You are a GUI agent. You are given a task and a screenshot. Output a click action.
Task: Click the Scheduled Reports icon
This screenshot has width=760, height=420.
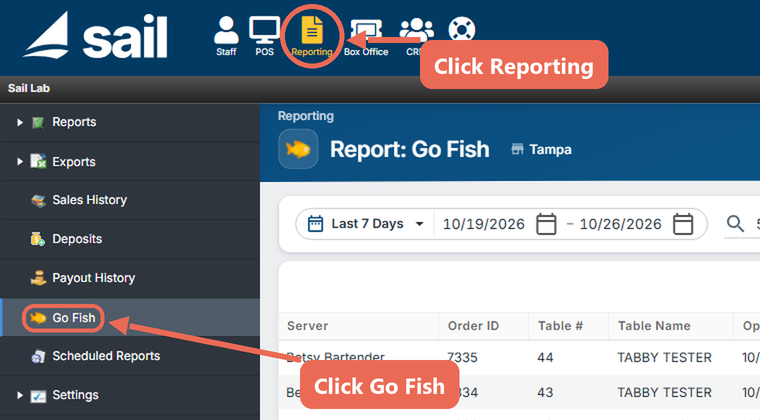(38, 357)
